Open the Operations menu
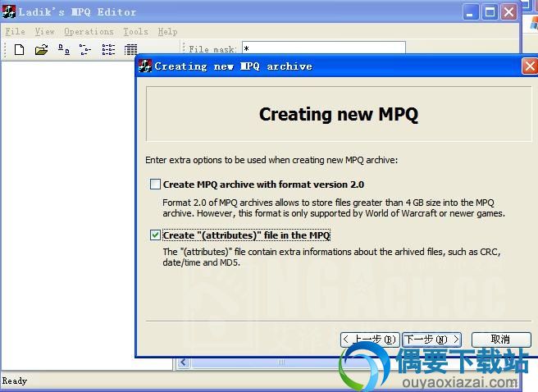The height and width of the screenshot is (392, 538). 89,31
